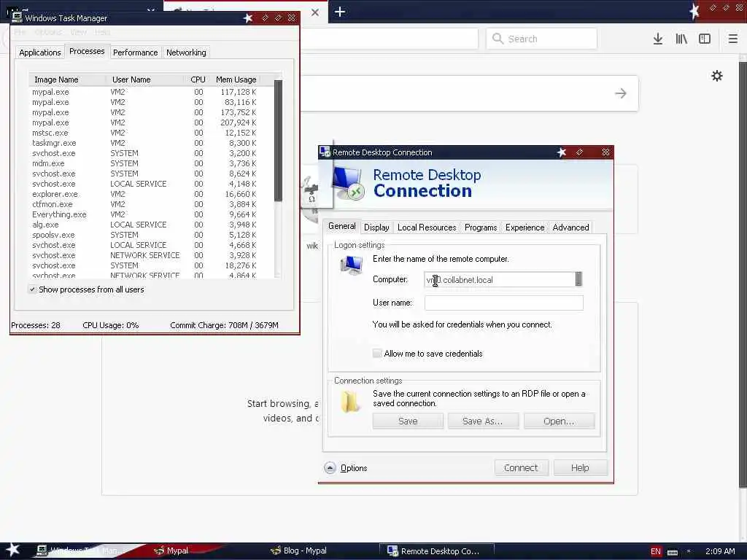The image size is (747, 560).
Task: Click the Open... button in Connection settings
Action: [x=559, y=421]
